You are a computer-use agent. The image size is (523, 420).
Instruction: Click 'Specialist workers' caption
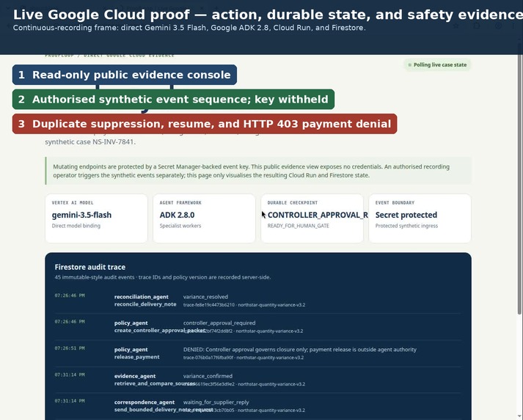[180, 226]
